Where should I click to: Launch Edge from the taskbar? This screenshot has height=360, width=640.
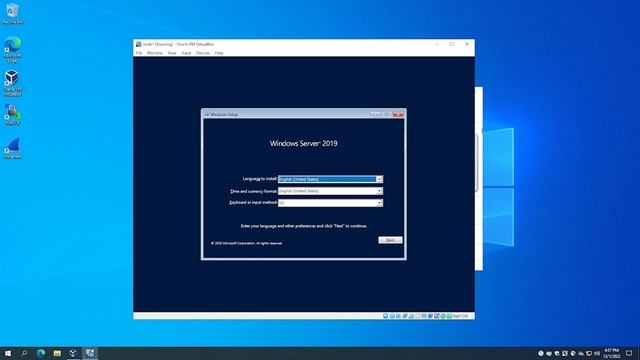41,353
